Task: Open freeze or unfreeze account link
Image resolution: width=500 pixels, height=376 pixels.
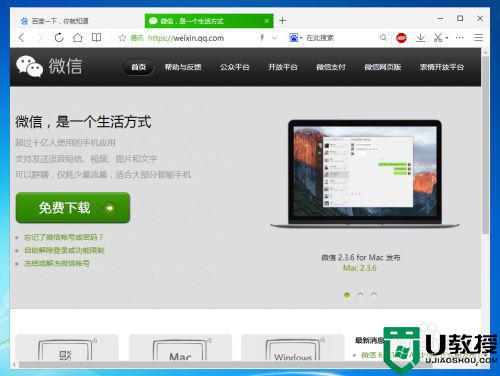Action: click(57, 263)
